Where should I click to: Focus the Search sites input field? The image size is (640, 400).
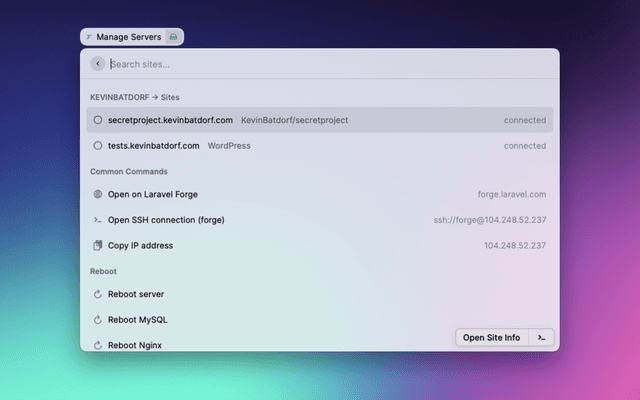click(x=300, y=64)
